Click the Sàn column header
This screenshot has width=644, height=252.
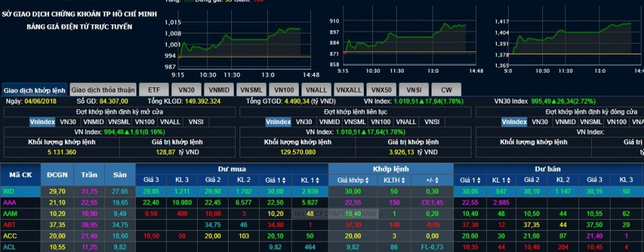120,175
